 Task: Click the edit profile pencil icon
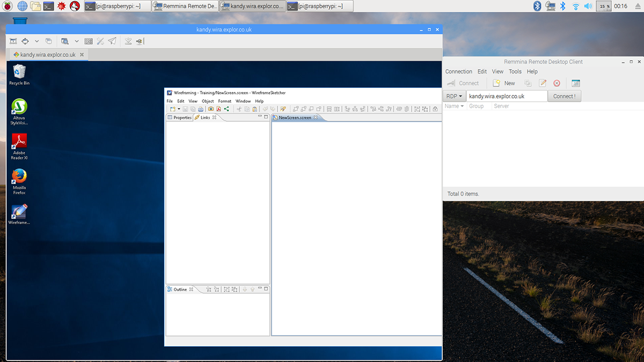(543, 83)
